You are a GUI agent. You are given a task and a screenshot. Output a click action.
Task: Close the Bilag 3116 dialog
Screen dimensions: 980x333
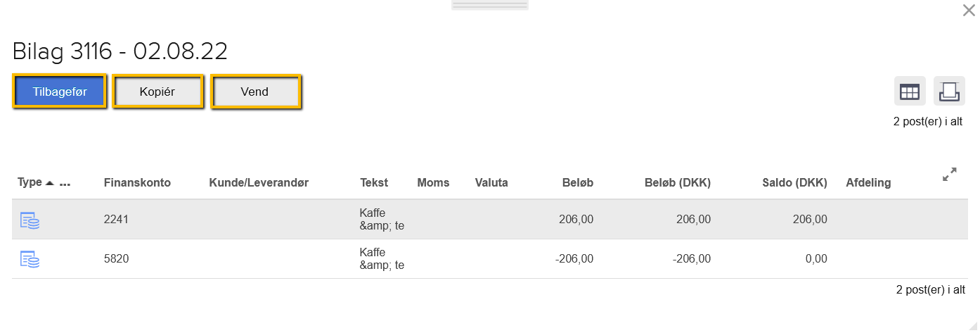967,10
